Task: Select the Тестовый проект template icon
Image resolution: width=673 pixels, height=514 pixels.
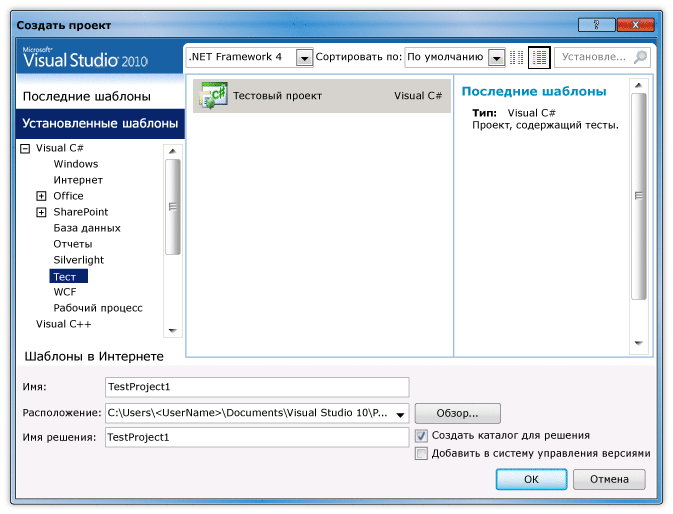Action: click(213, 96)
